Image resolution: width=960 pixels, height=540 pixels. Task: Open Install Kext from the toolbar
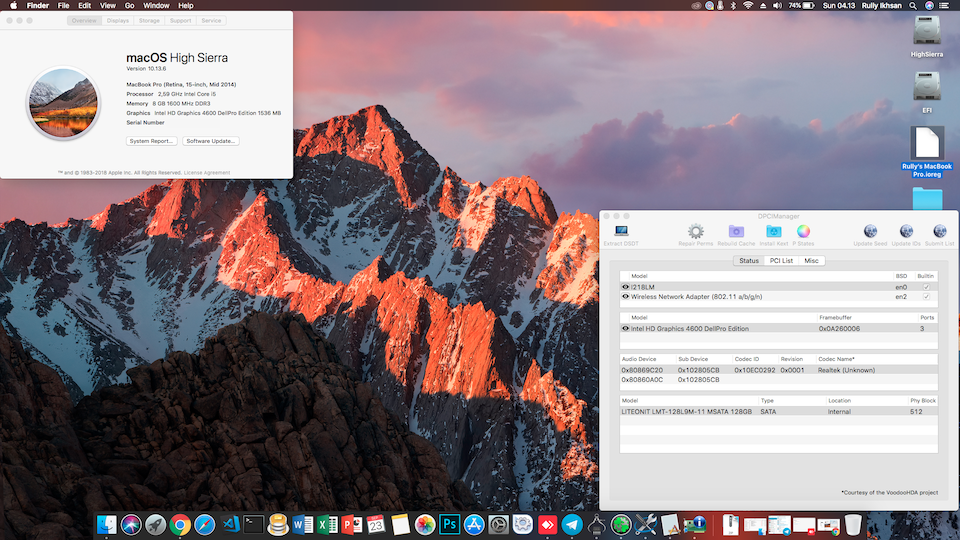tap(773, 232)
